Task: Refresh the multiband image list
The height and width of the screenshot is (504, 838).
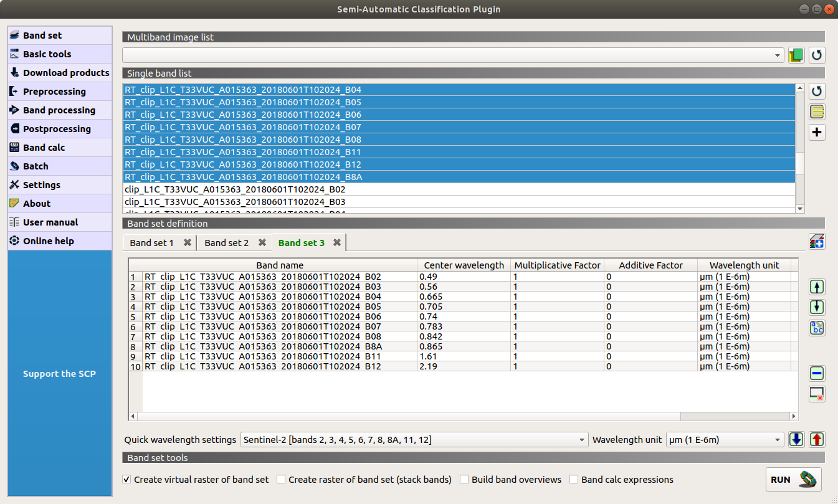Action: click(x=816, y=55)
